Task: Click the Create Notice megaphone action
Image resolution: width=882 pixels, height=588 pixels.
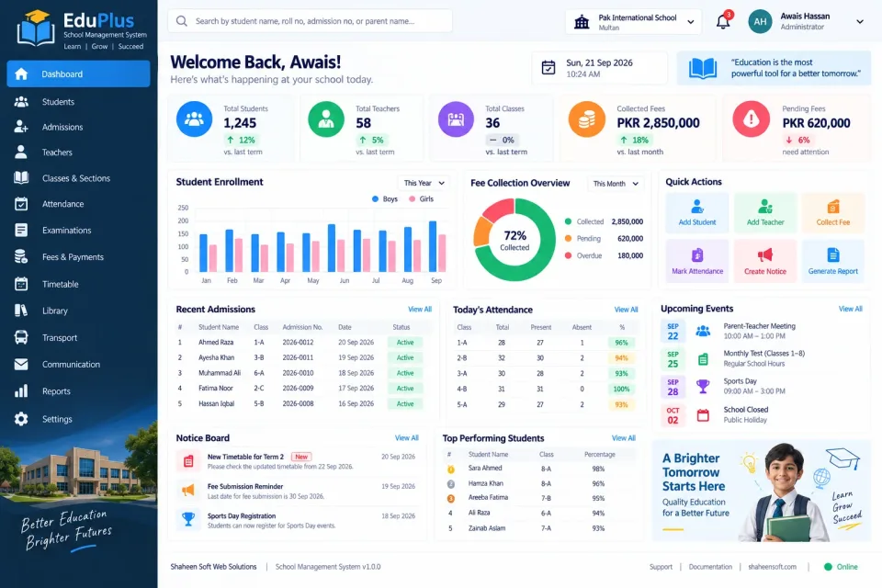Action: click(765, 262)
